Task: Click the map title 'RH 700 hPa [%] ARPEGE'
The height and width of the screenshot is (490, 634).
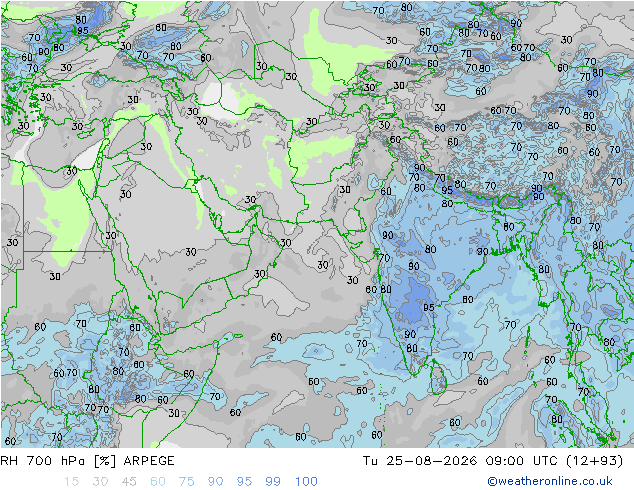Action: 87,461
